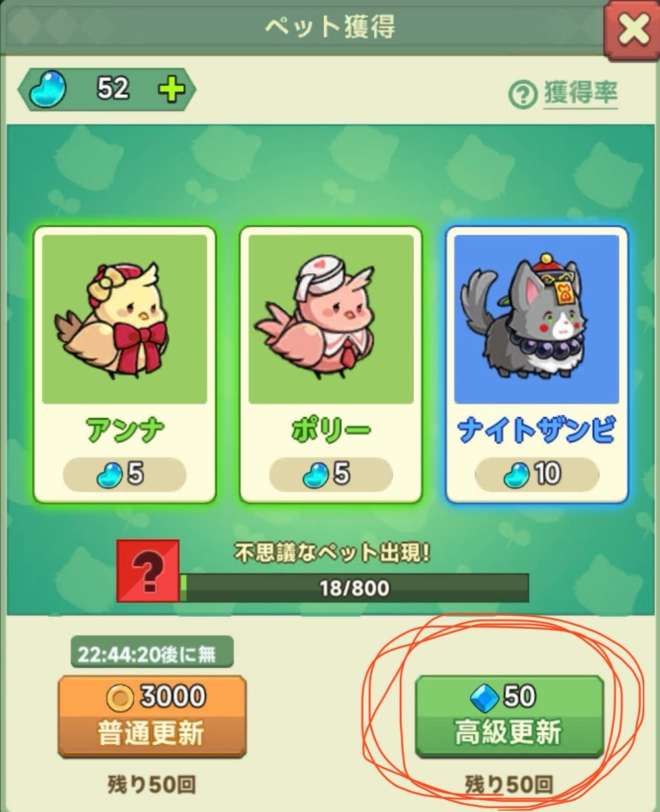The height and width of the screenshot is (812, 660).
Task: Buy アンナ for 5 beans
Action: (124, 475)
